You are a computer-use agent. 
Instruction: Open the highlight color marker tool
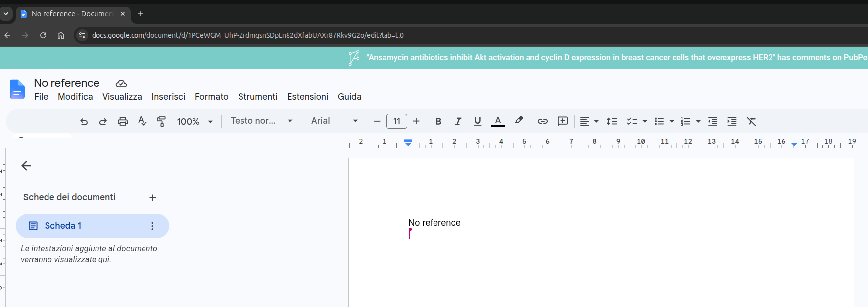point(519,121)
